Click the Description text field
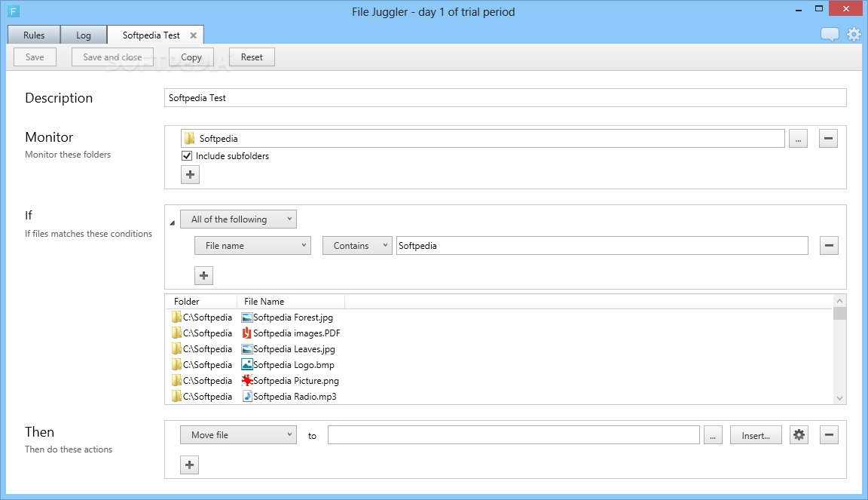Image resolution: width=868 pixels, height=500 pixels. click(x=506, y=97)
